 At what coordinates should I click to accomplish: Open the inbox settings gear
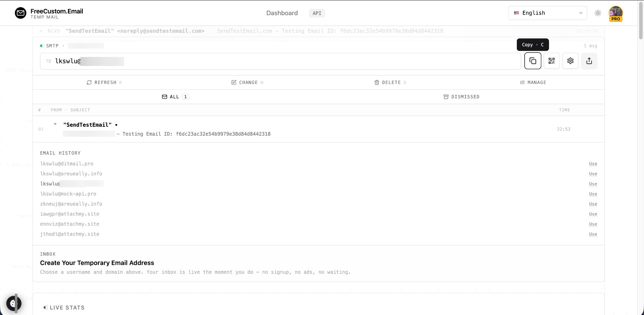point(570,60)
